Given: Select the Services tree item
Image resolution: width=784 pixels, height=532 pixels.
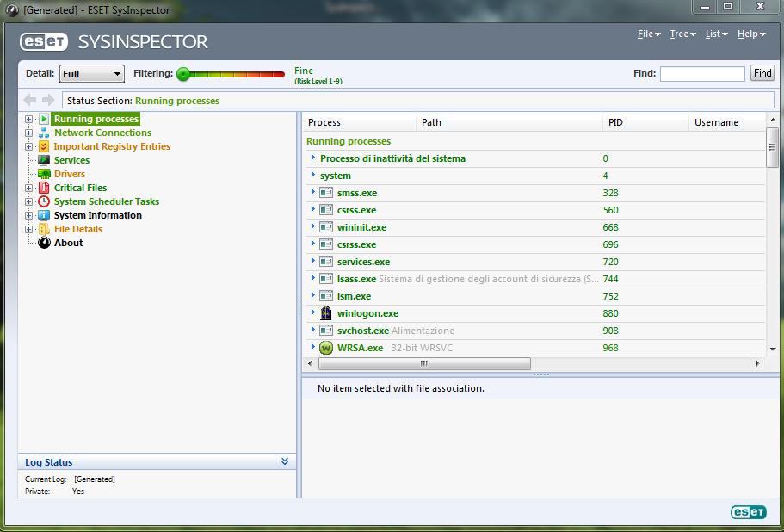Looking at the screenshot, I should (71, 160).
